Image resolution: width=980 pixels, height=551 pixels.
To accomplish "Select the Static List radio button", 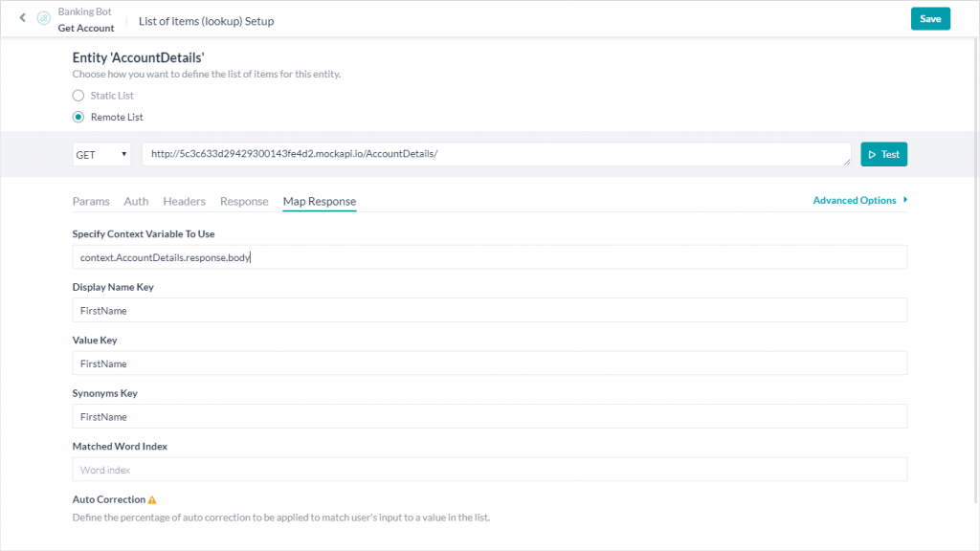I will pyautogui.click(x=78, y=96).
